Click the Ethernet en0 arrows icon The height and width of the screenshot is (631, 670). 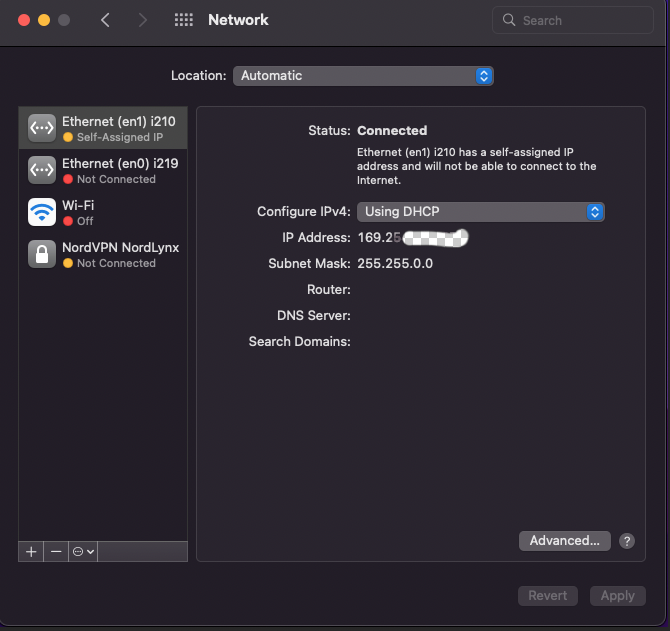point(42,170)
